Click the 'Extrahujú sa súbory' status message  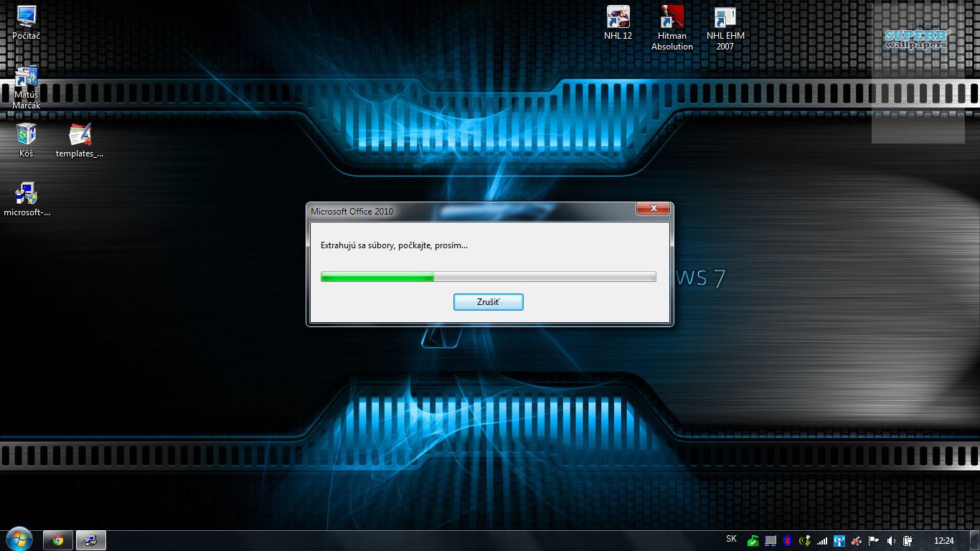point(394,245)
